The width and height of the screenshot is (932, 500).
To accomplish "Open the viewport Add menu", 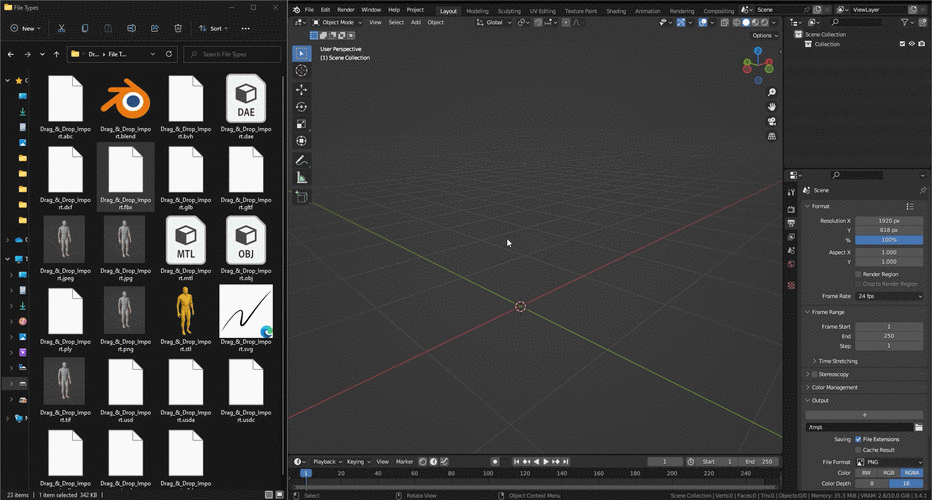I will tap(415, 23).
